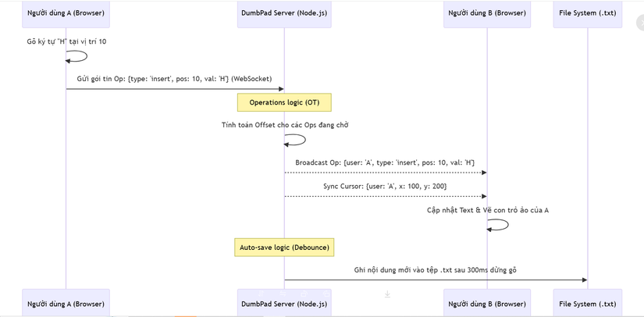Click the 'Broadcast Op' message label
Screen dimensions: 644x317
[x=385, y=162]
